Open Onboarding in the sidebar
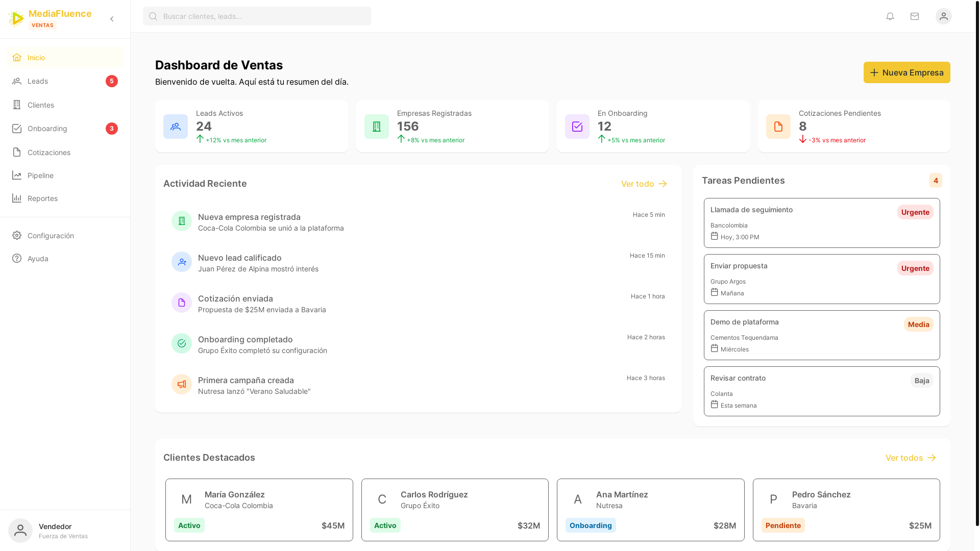Viewport: 980px width, 551px height. pos(65,129)
